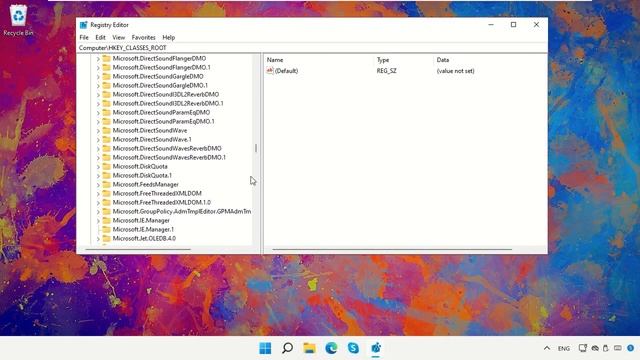Screen dimensions: 640x360
Task: Open the Help menu
Action: pos(169,38)
